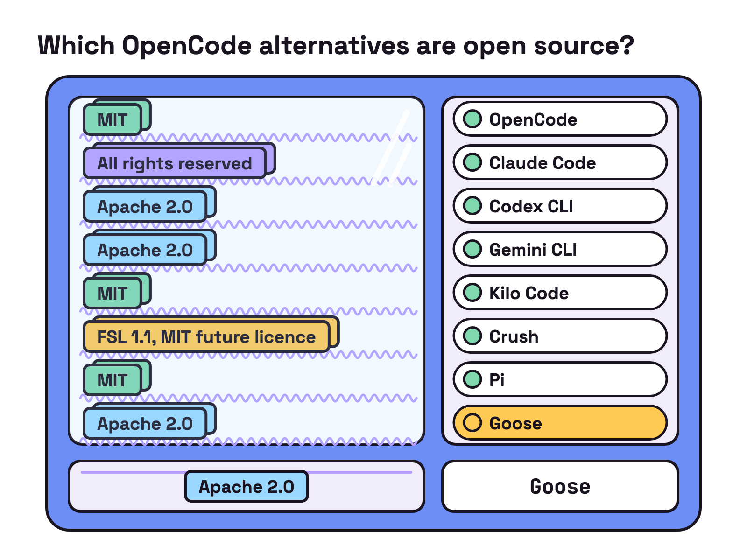Click the large Goose label box at bottom
This screenshot has width=747, height=560.
[560, 487]
